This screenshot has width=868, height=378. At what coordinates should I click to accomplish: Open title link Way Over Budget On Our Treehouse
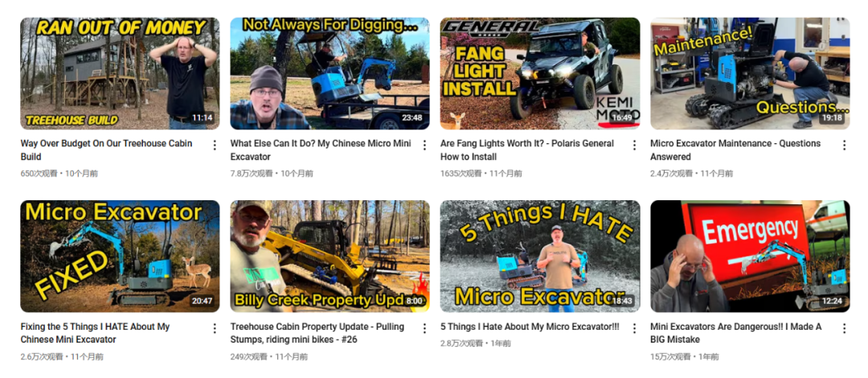(106, 150)
